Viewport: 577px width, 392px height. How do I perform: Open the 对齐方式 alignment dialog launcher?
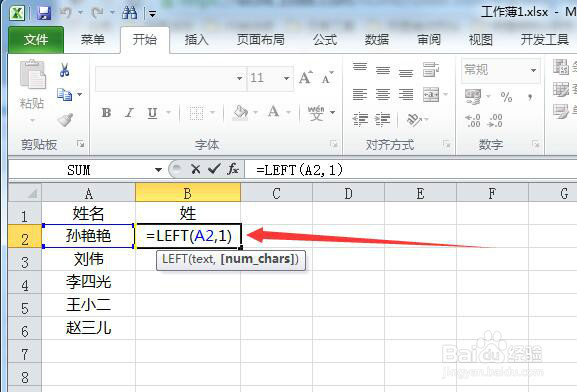click(x=446, y=144)
